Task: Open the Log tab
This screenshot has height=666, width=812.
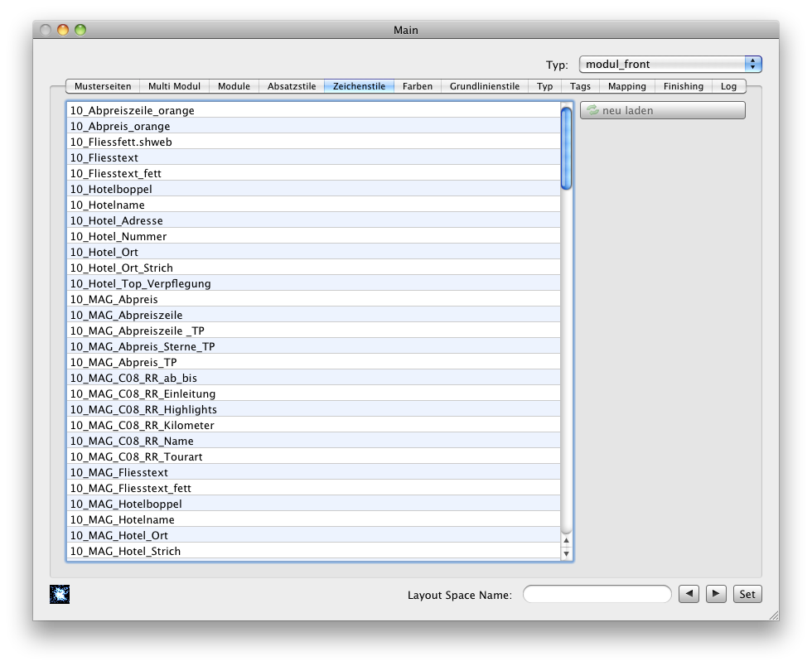Action: (728, 86)
